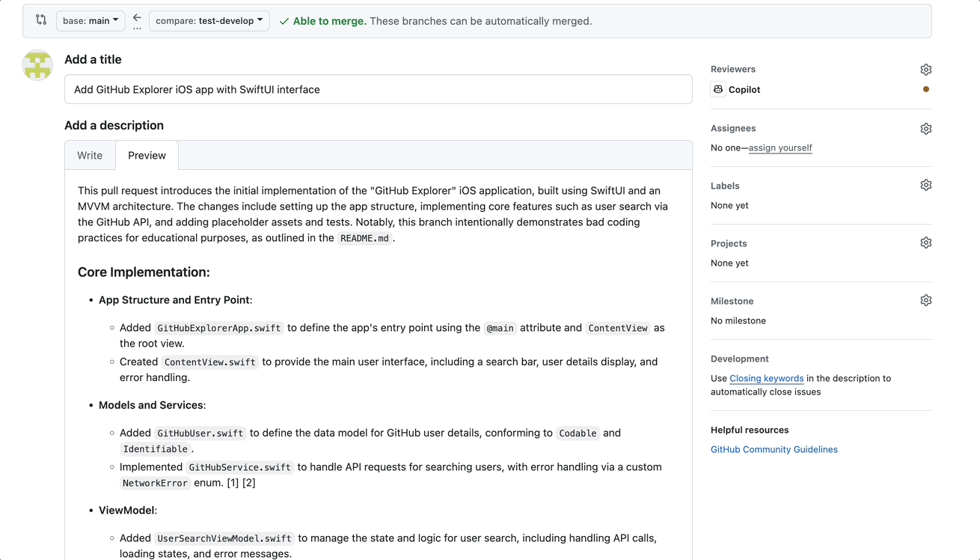980x560 pixels.
Task: Click the swap direction arrow icon
Action: 137,18
